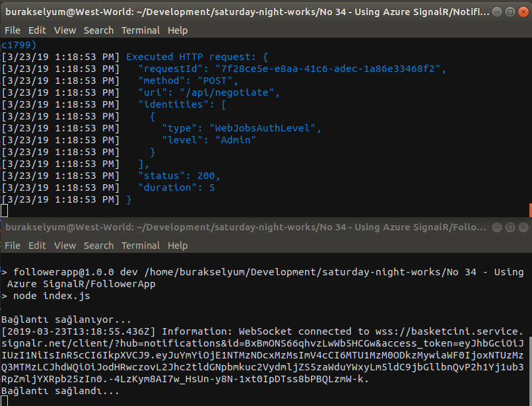Open Terminal menu in bottom terminal window
This screenshot has width=532, height=406.
coord(141,246)
